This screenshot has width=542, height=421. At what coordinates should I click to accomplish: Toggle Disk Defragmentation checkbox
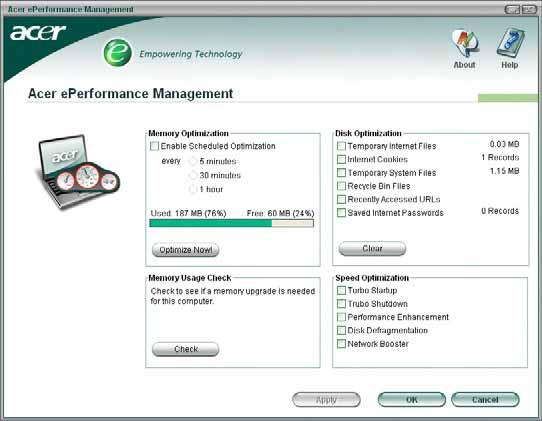click(341, 330)
